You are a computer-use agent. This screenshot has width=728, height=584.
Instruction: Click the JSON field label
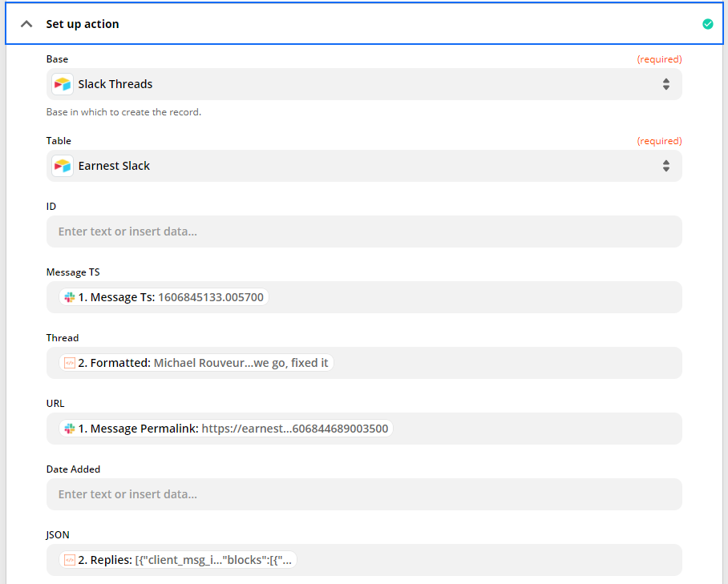(58, 535)
